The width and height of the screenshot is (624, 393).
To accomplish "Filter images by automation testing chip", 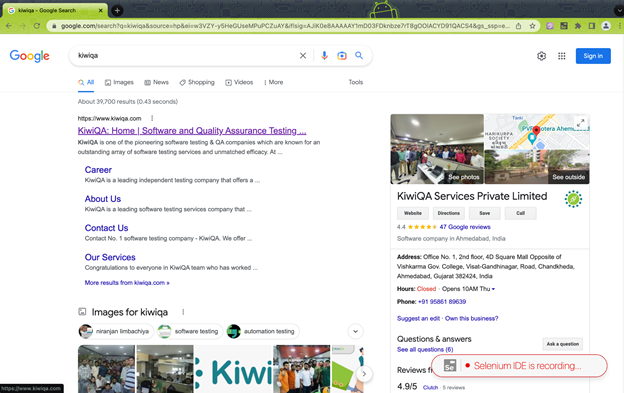I will [263, 331].
